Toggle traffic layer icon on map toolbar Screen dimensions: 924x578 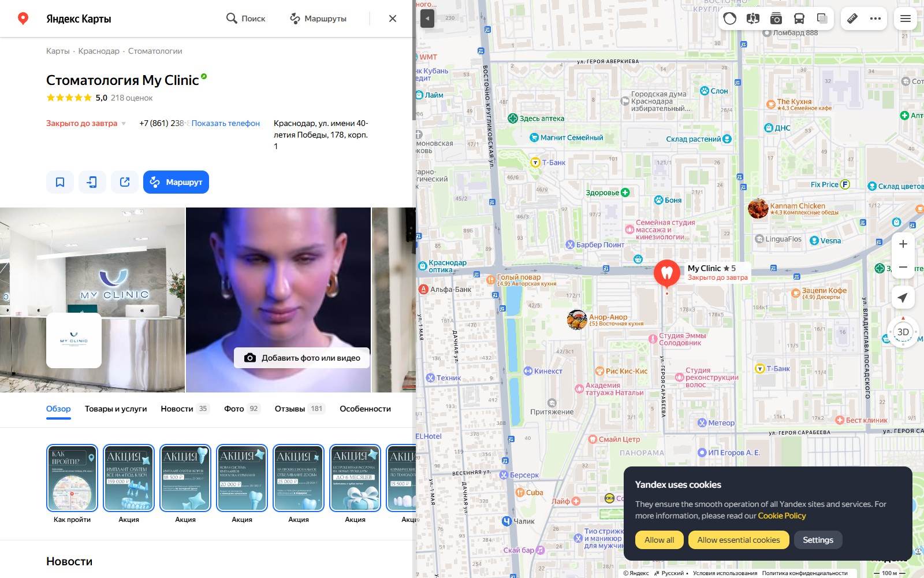(730, 18)
